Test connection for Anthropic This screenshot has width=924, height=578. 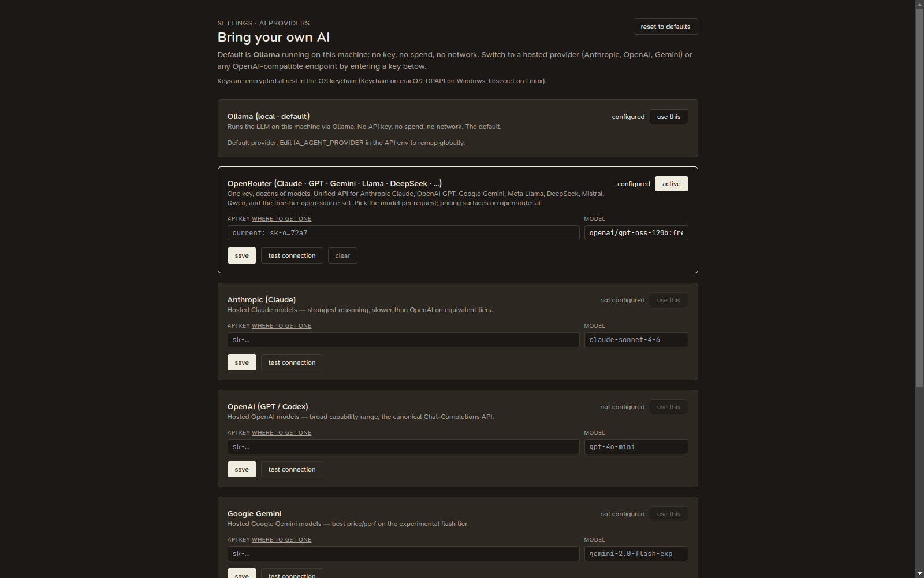[x=292, y=362]
